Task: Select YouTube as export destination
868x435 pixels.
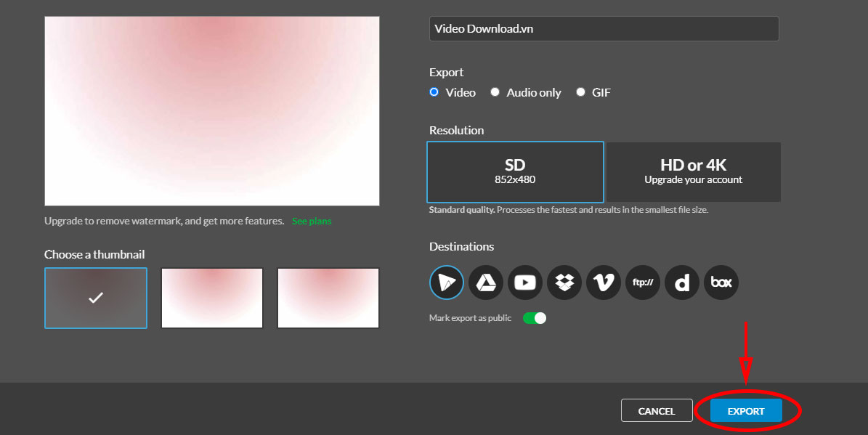Action: [525, 282]
